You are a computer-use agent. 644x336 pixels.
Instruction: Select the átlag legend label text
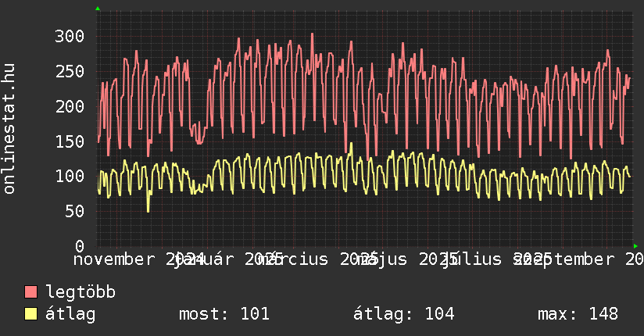tap(70, 314)
